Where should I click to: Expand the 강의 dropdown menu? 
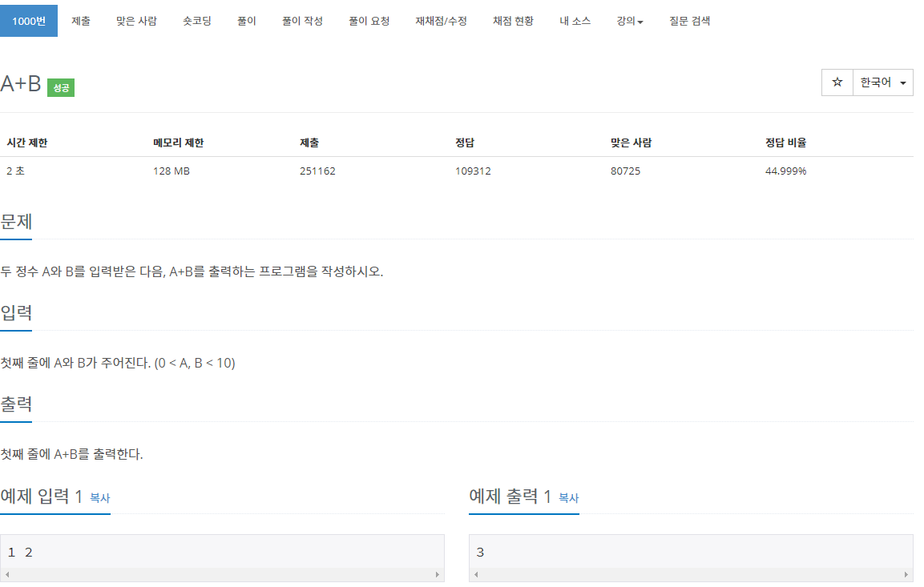(x=629, y=21)
